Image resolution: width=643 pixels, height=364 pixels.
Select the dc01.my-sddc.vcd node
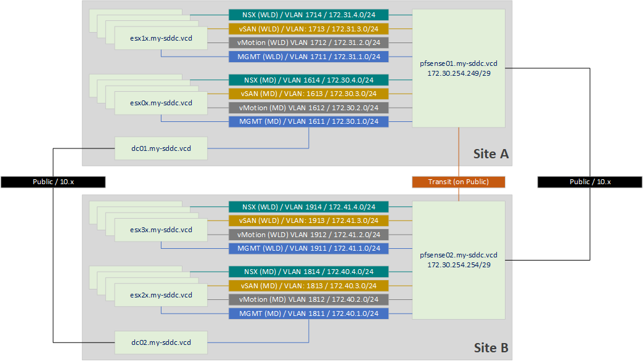pos(160,148)
